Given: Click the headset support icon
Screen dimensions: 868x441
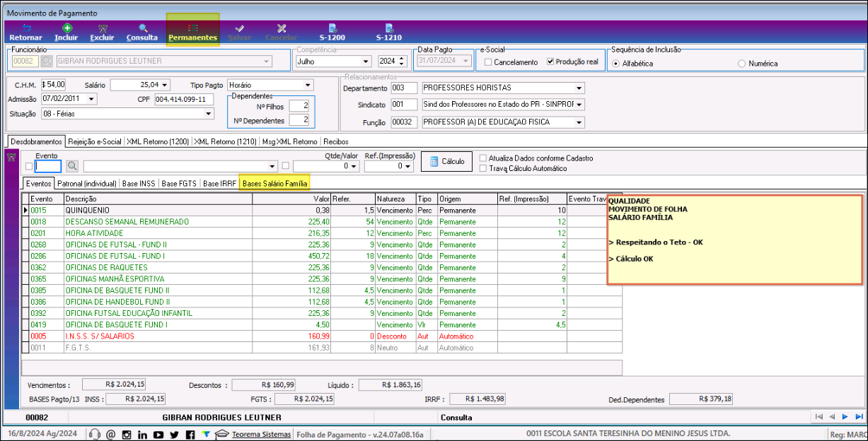Looking at the screenshot, I should tap(94, 434).
